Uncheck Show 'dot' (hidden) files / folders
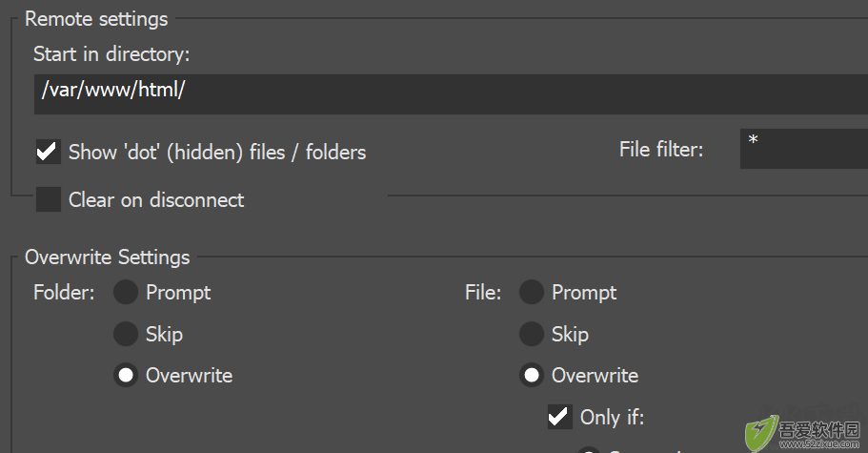Viewport: 868px width, 453px height. click(49, 152)
